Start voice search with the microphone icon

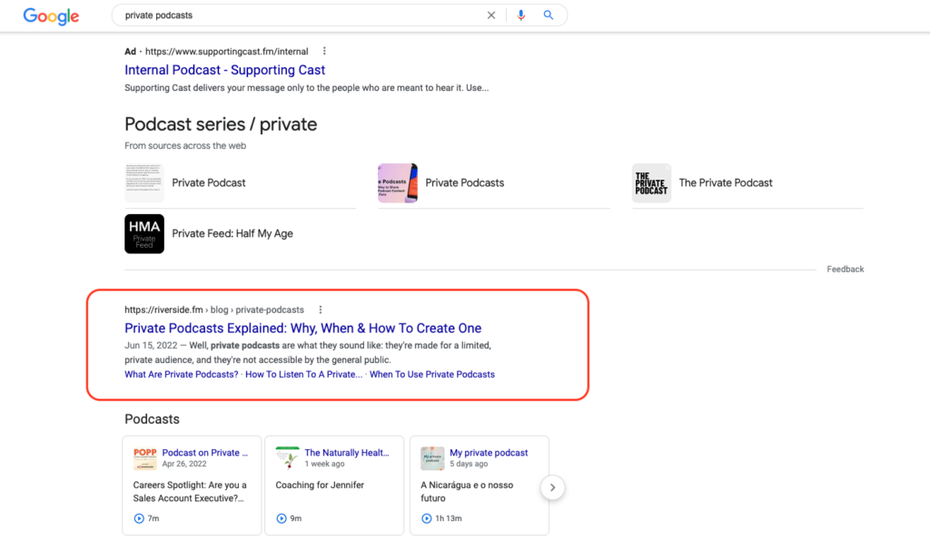tap(520, 15)
